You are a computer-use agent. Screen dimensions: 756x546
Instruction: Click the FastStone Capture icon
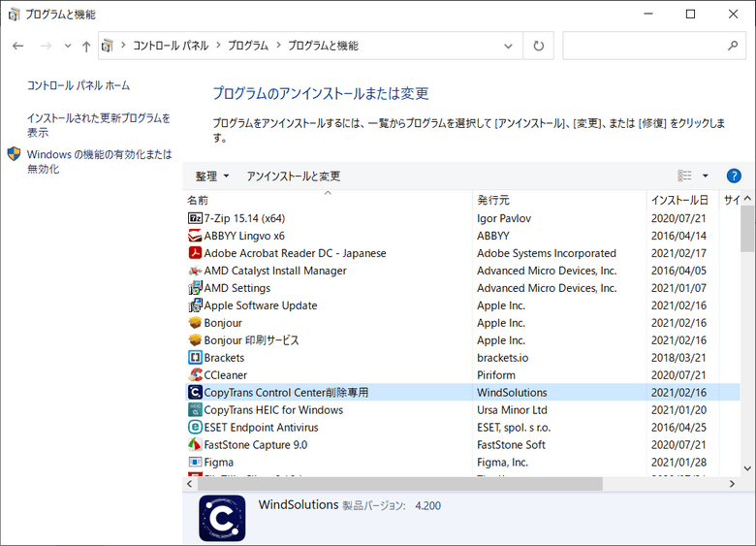click(195, 444)
